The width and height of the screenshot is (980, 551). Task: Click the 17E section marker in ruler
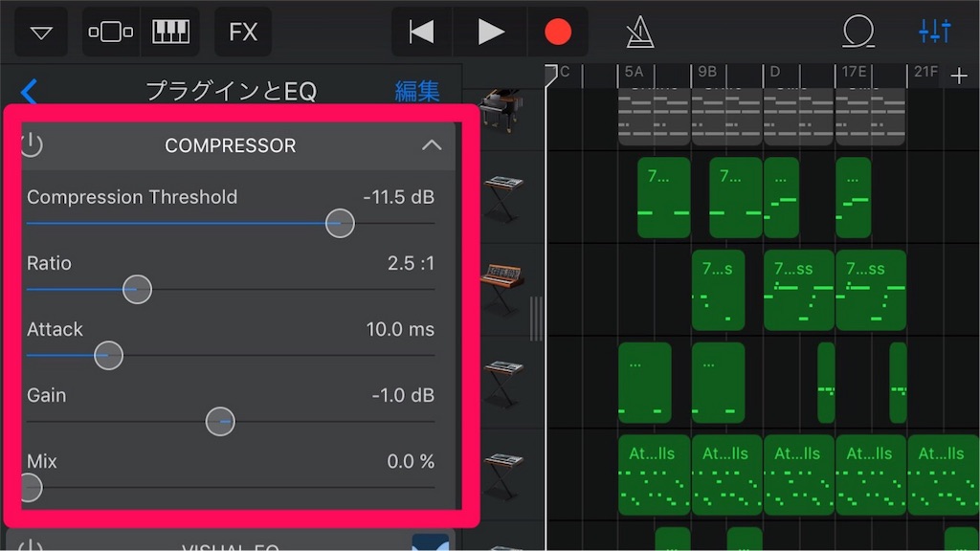tap(854, 72)
